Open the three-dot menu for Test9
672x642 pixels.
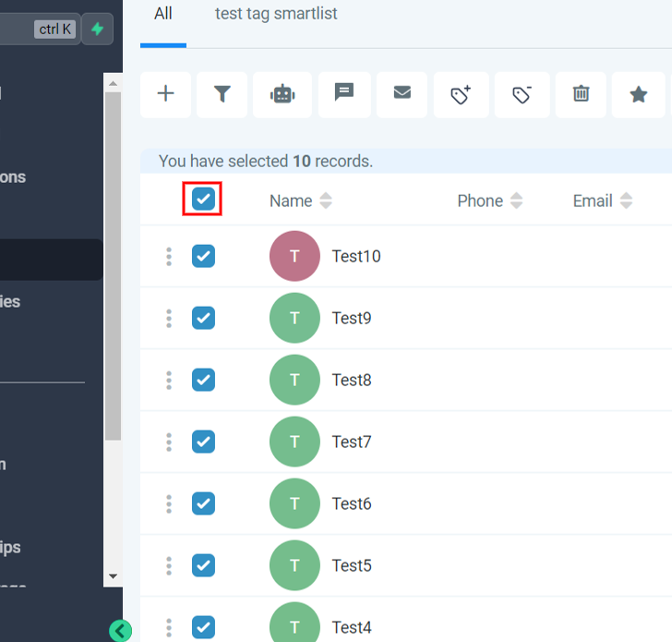coord(169,318)
